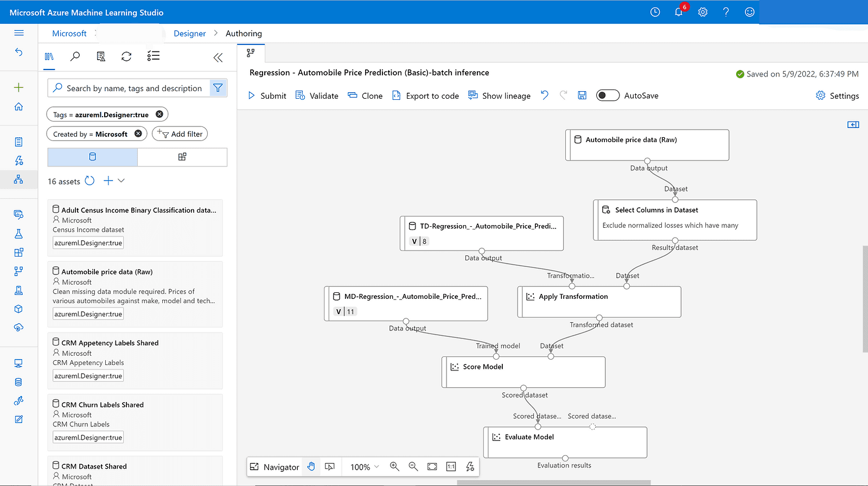This screenshot has width=868, height=486.
Task: Click Add filter button
Action: (180, 133)
